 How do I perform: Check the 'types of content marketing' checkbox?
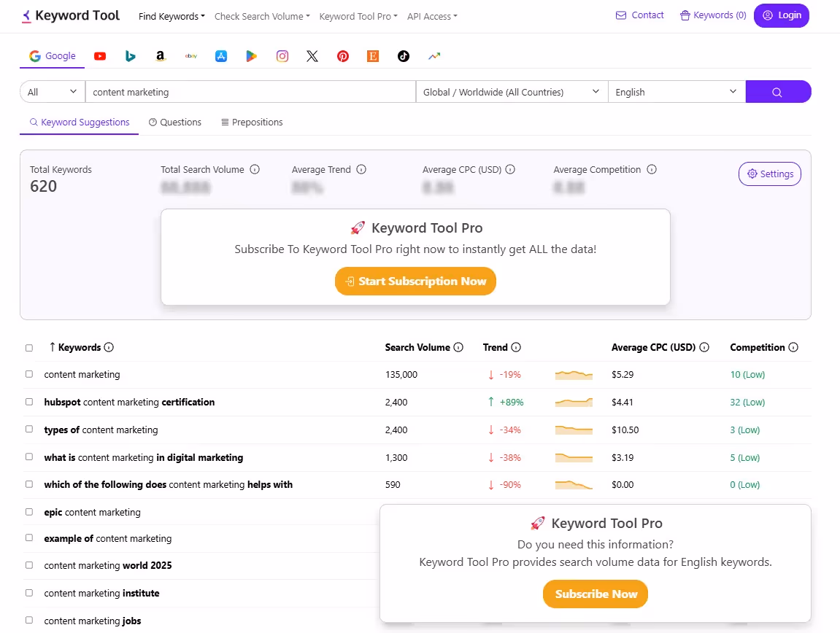(29, 429)
